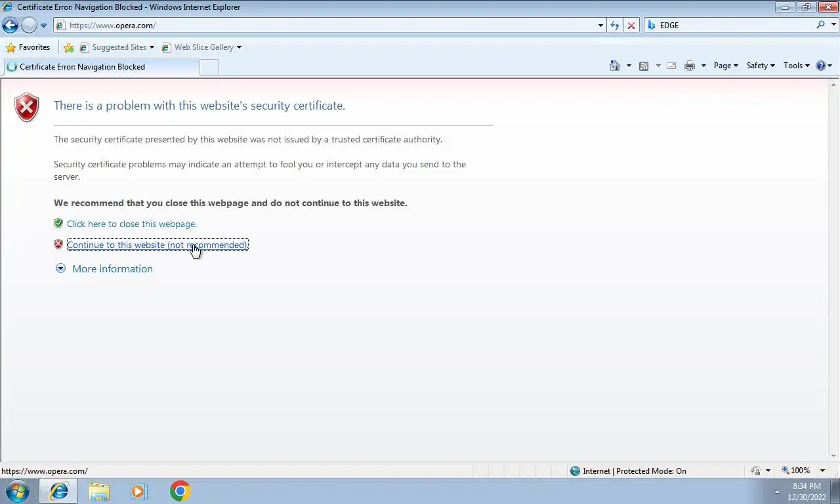Open the search provider dropdown arrow
The width and height of the screenshot is (840, 504).
(x=833, y=26)
